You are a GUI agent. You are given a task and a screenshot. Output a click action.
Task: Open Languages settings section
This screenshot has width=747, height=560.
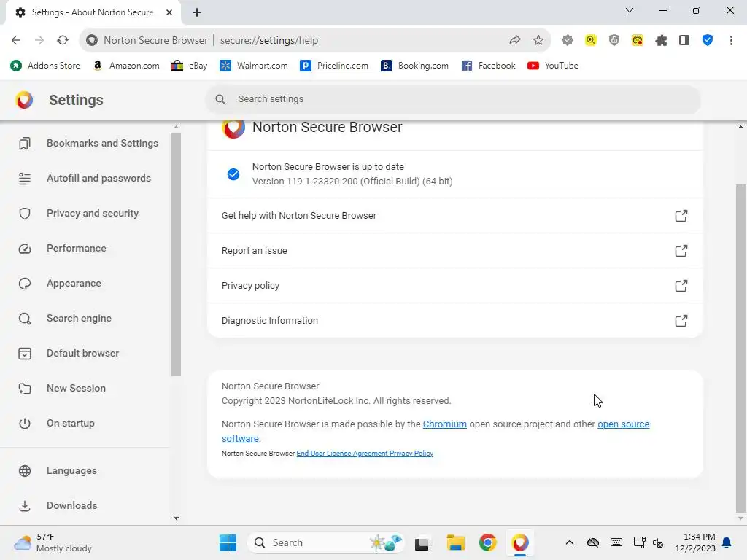pyautogui.click(x=58, y=470)
